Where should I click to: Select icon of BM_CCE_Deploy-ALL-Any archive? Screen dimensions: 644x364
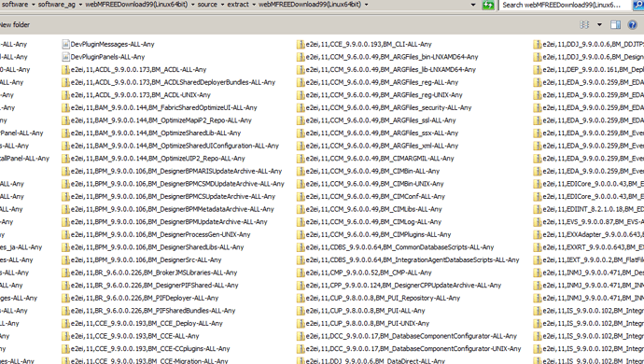(65, 323)
